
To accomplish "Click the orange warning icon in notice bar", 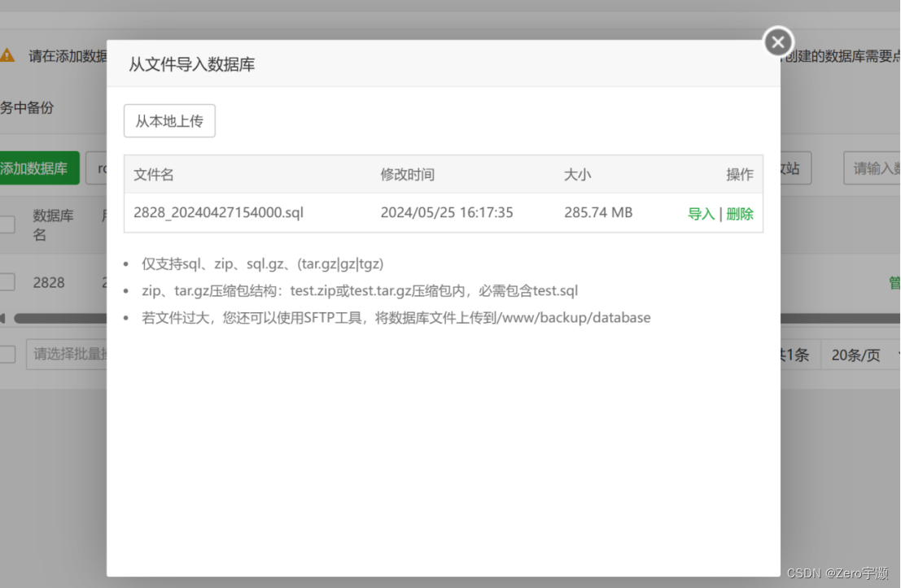I will 7,55.
